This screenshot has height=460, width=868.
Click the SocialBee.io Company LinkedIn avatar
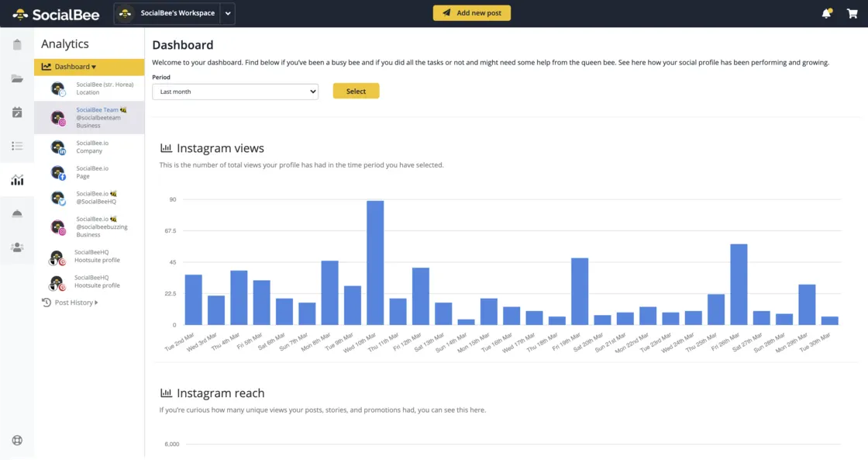coord(57,147)
